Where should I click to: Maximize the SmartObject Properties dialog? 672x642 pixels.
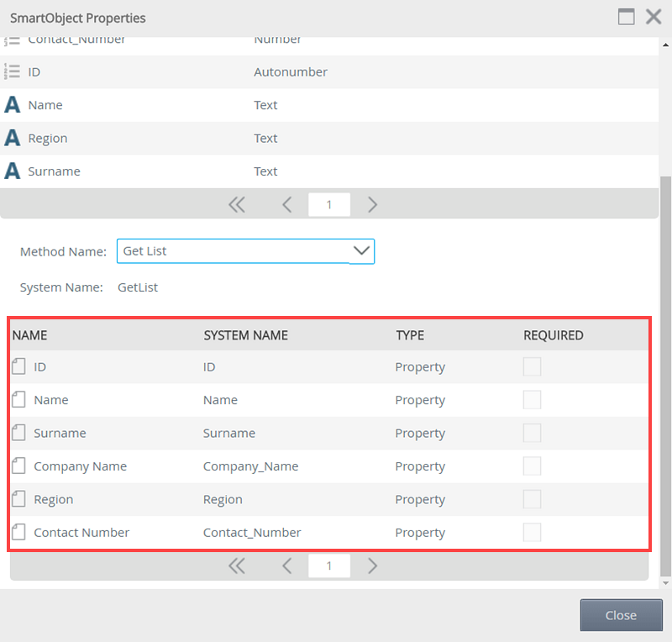pyautogui.click(x=626, y=17)
